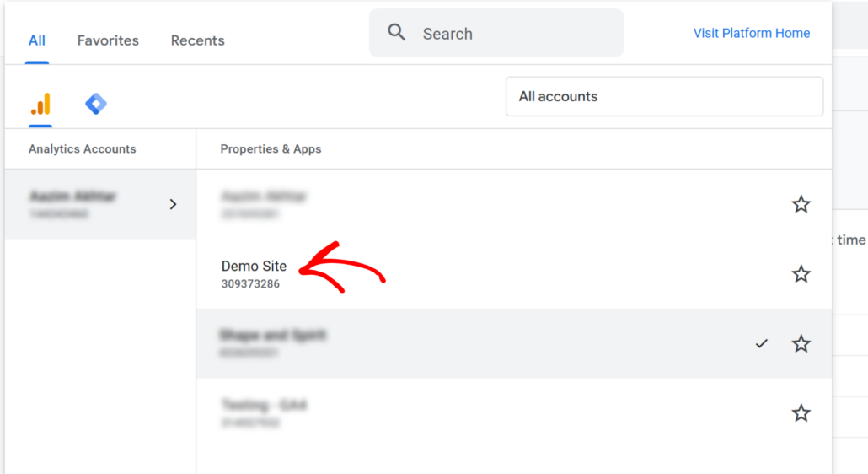The height and width of the screenshot is (474, 868).
Task: Select the Tag Manager product icon
Action: tap(96, 104)
